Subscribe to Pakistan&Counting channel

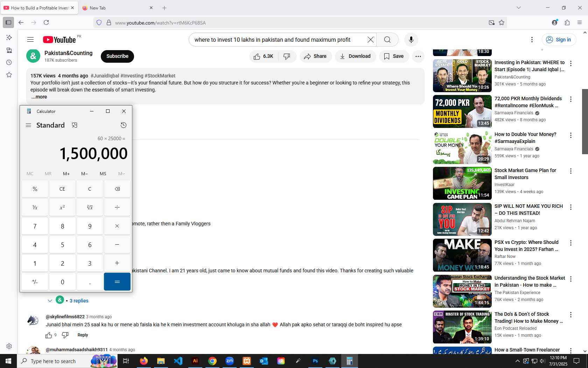pyautogui.click(x=117, y=56)
